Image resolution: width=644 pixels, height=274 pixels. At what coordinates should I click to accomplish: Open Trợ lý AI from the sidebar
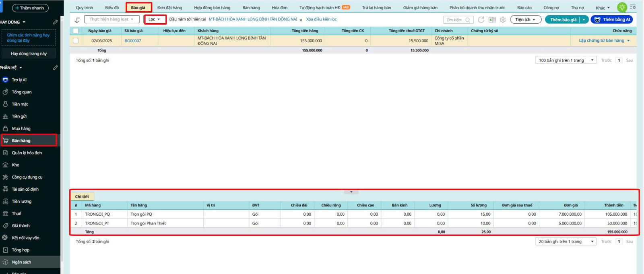(x=19, y=80)
